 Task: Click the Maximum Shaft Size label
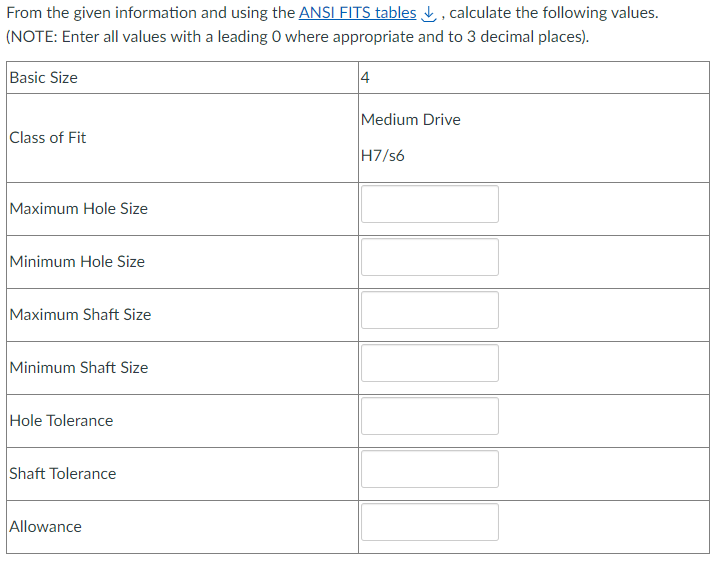tap(80, 315)
